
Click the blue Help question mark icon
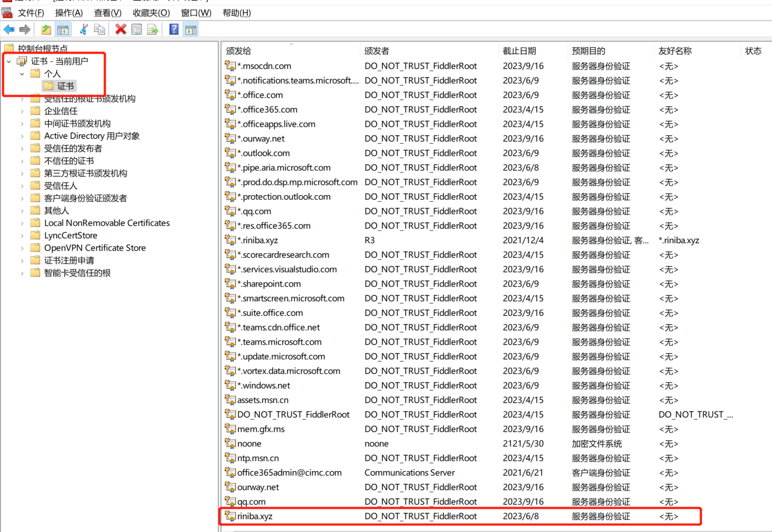(x=173, y=29)
